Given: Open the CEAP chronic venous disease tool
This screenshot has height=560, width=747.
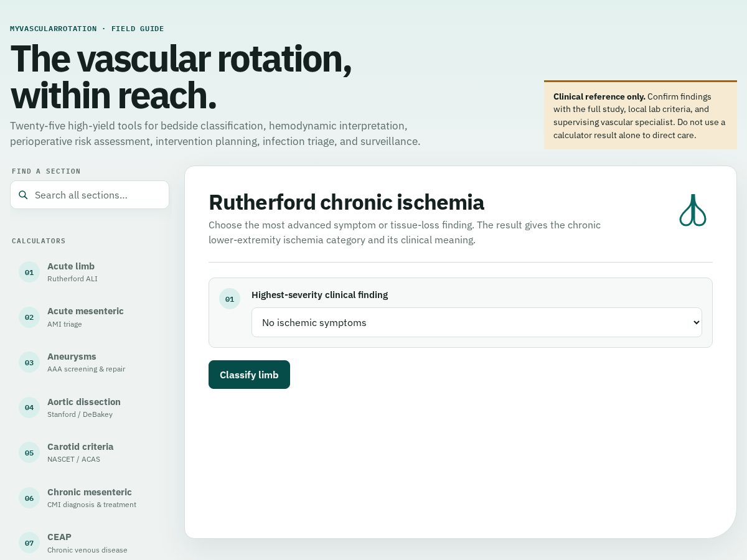Looking at the screenshot, I should pos(90,543).
